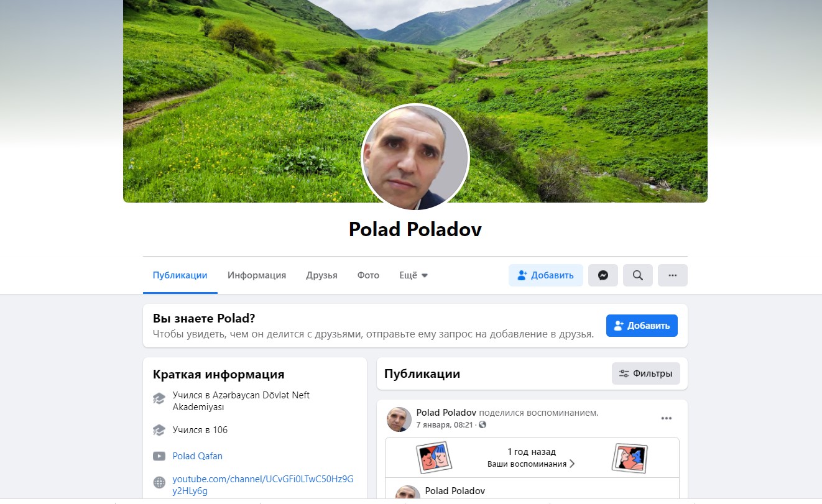This screenshot has height=504, width=822.
Task: Open the large circular profile picture
Action: click(x=415, y=157)
